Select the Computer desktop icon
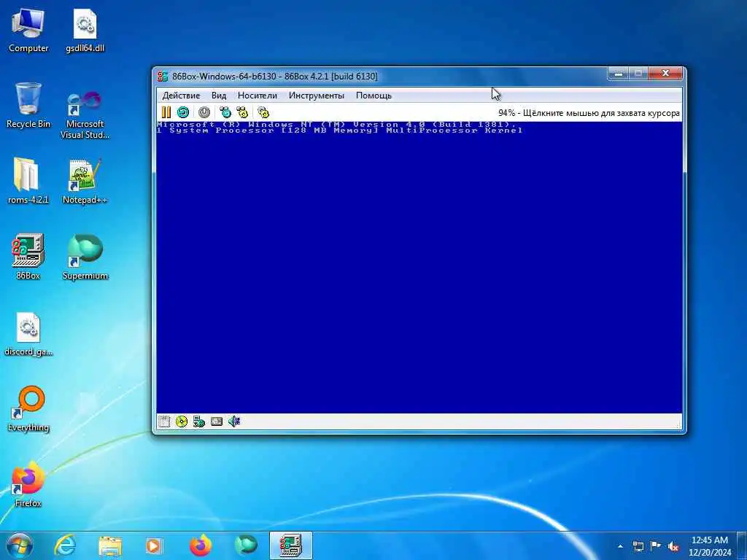This screenshot has width=747, height=560. coord(28,31)
